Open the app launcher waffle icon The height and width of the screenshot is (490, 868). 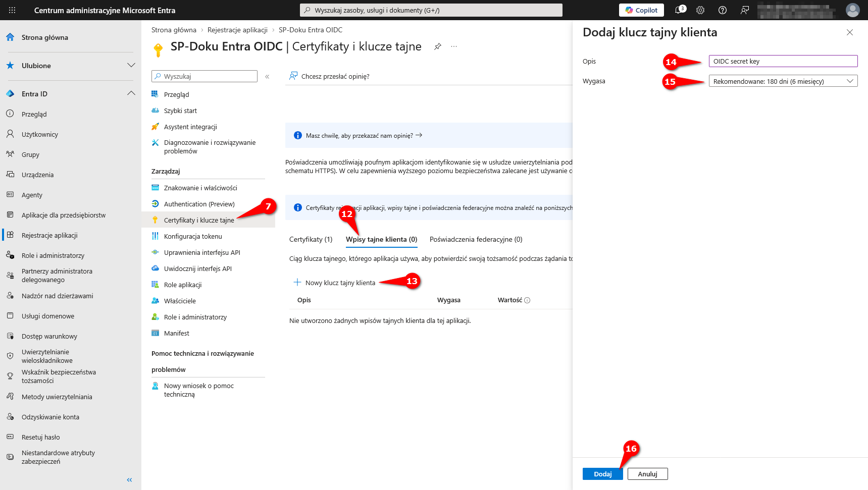(12, 10)
